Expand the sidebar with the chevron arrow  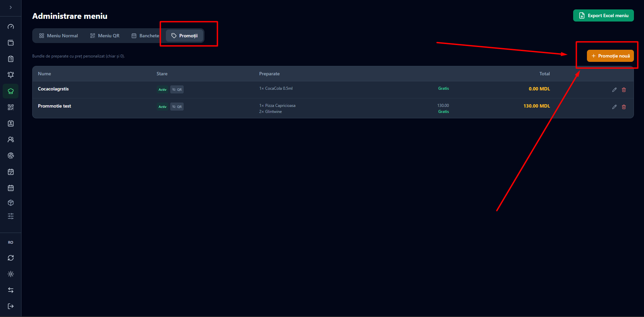point(11,7)
